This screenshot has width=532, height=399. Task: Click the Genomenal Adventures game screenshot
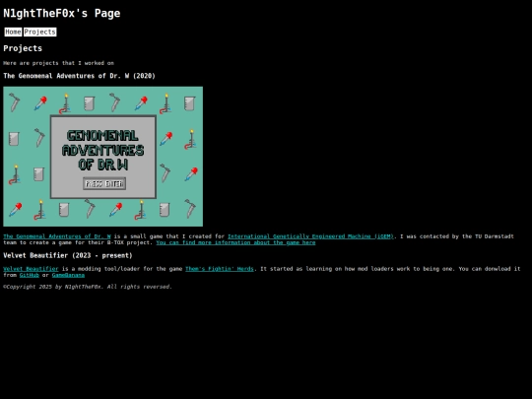[x=103, y=157]
